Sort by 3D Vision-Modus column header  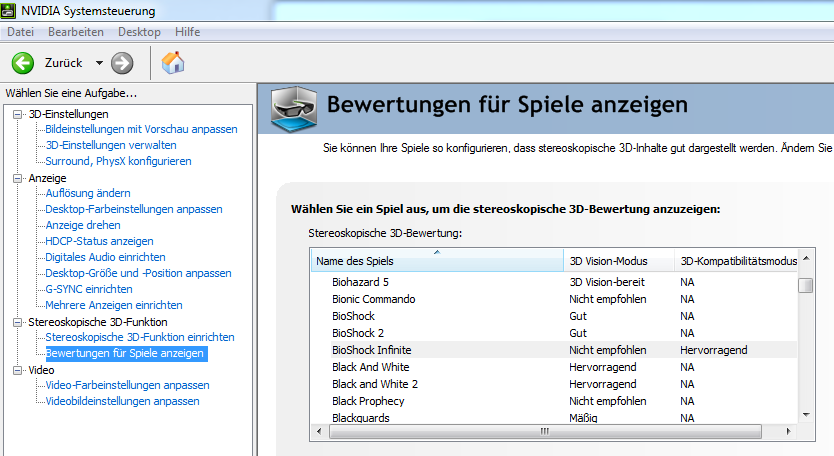pyautogui.click(x=619, y=261)
